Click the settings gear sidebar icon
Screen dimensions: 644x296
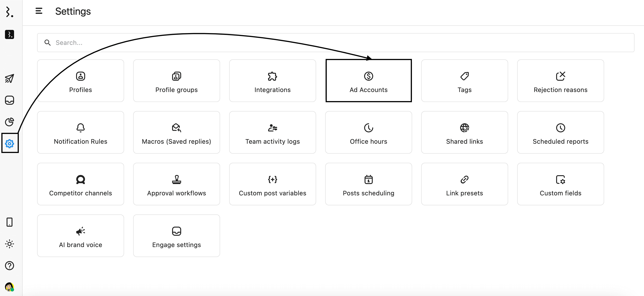pyautogui.click(x=10, y=144)
